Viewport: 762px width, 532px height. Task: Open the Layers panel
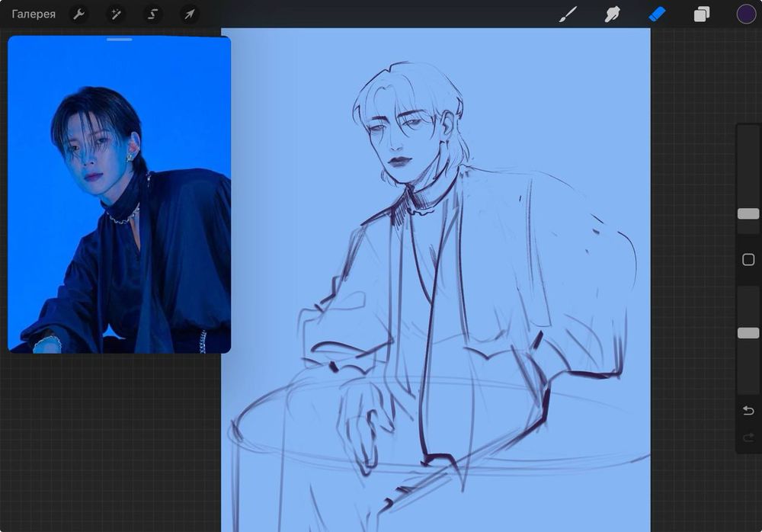(x=701, y=14)
